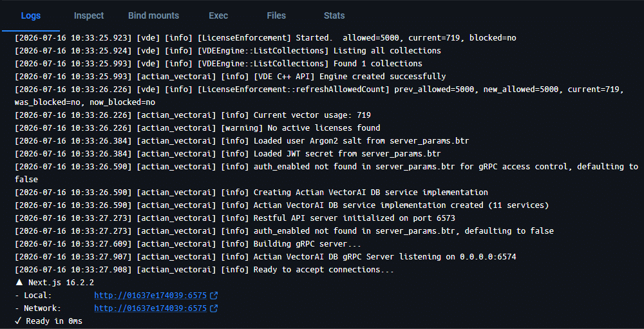The height and width of the screenshot is (329, 644).
Task: Click the '[warning]' log level tag
Action: point(242,128)
